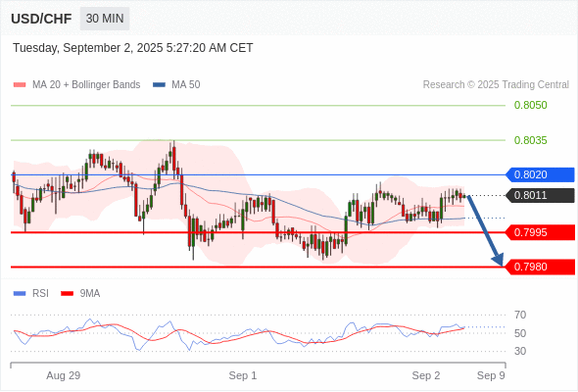Viewport: 578px width, 392px height.
Task: Click the 0.7980 red target tag
Action: pos(540,267)
